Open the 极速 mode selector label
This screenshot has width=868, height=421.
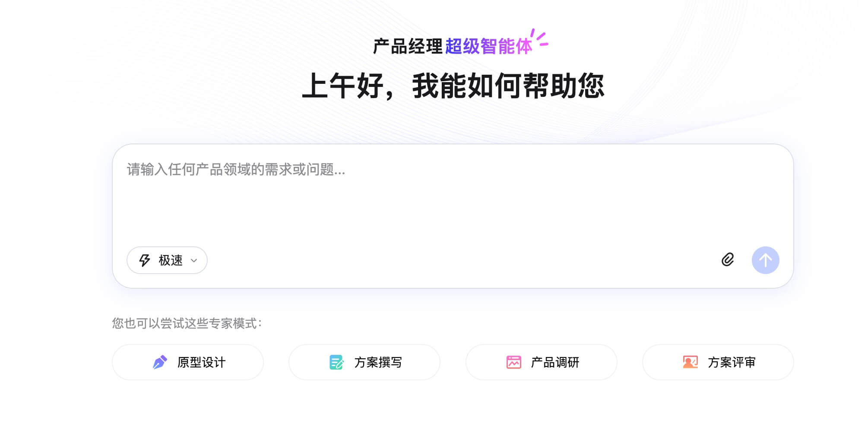click(171, 260)
